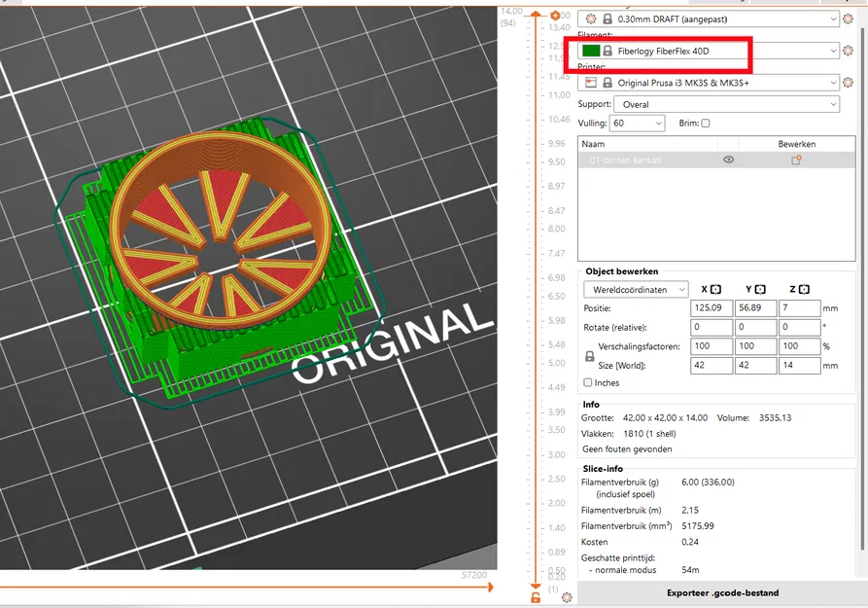Click the lock icon in the printer dropdown
This screenshot has width=868, height=608.
coord(608,83)
